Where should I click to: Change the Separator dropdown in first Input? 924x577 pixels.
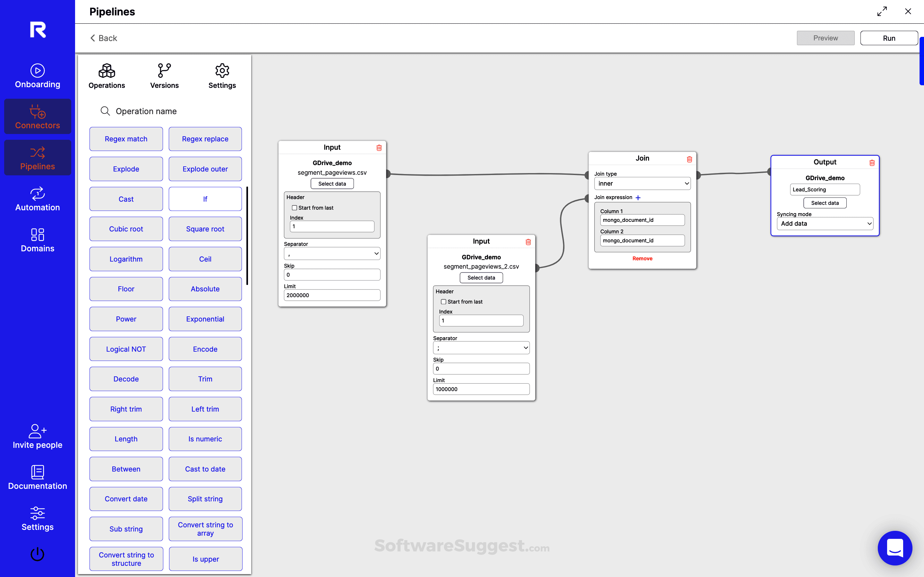coord(332,253)
